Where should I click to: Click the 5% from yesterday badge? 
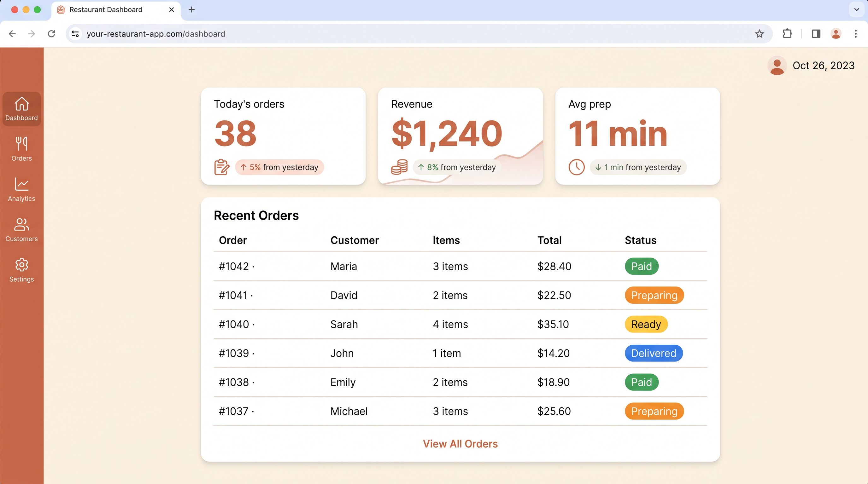pos(279,167)
